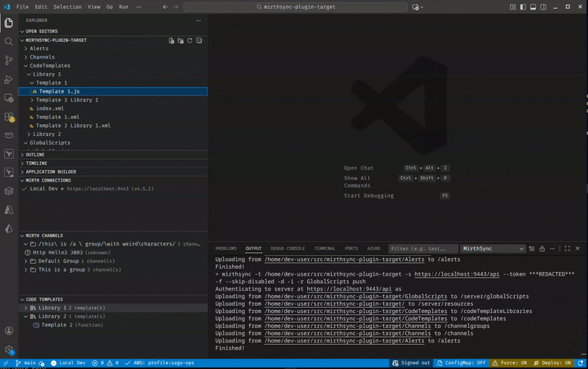
Task: Toggle ConfigMap OFF in status bar
Action: [x=461, y=362]
